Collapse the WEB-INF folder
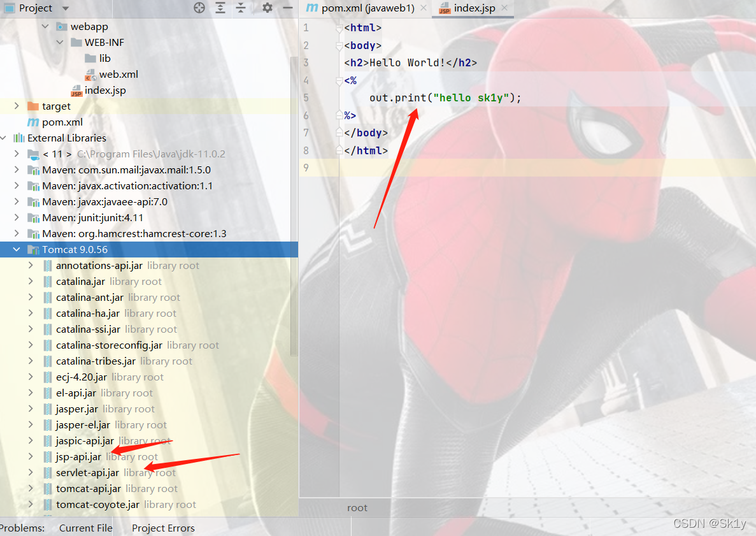Viewport: 756px width, 536px height. click(x=60, y=42)
